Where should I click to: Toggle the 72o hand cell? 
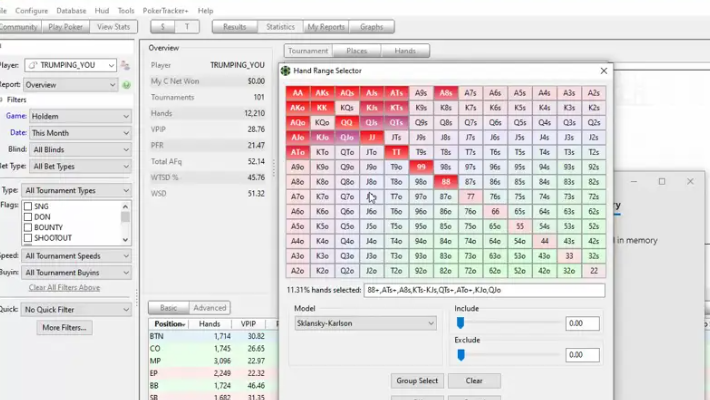(x=470, y=271)
